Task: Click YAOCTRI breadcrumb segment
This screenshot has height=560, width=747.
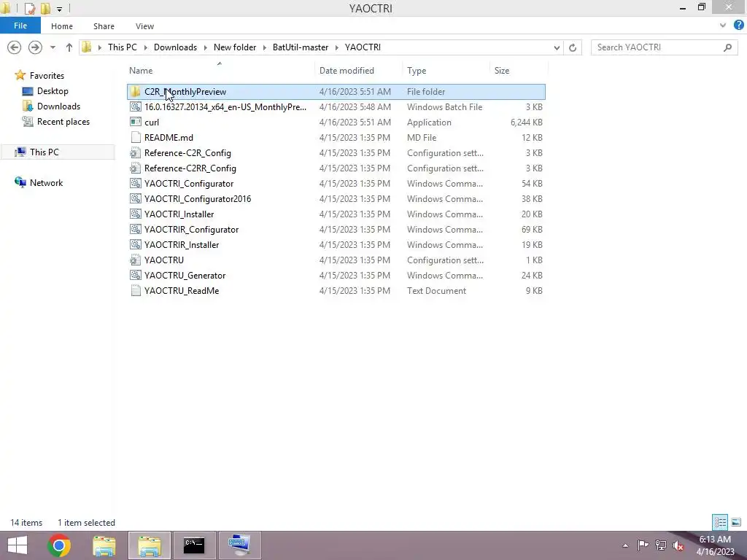Action: [x=363, y=47]
